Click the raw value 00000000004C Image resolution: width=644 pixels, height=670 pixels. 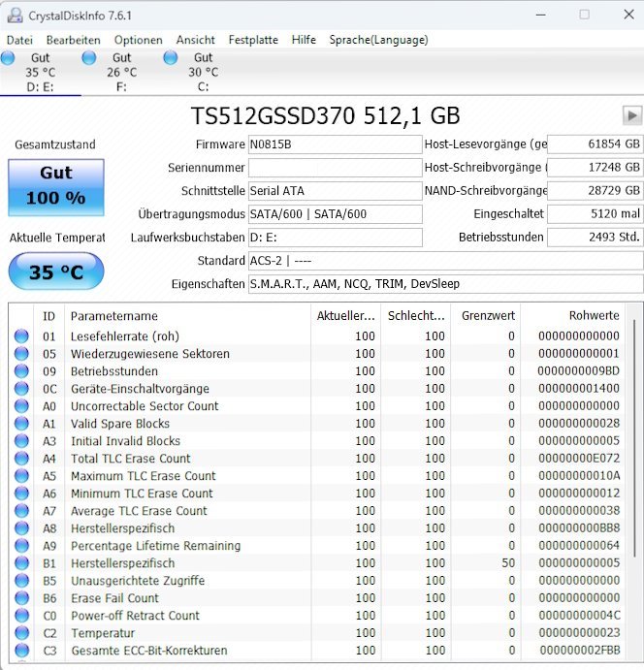click(x=579, y=616)
